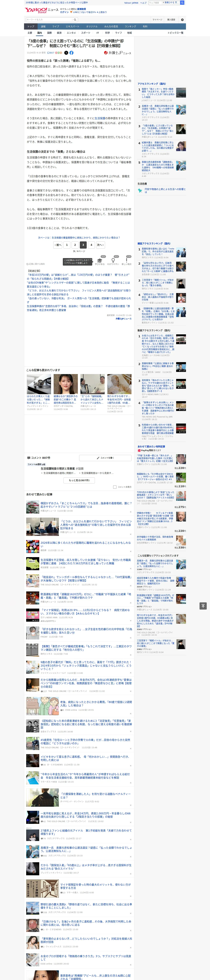210x980 pixels.
Task: Close the reaction tooltip with its X
Action: pos(91,260)
